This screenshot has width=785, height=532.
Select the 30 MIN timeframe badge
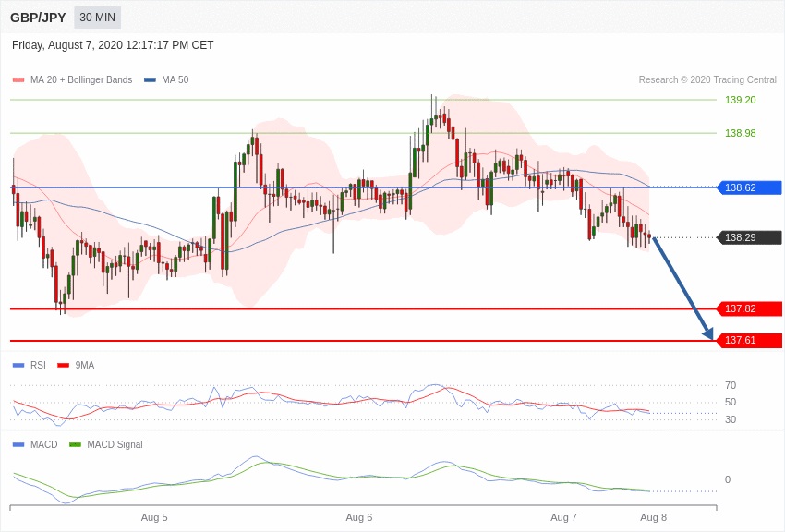[97, 18]
